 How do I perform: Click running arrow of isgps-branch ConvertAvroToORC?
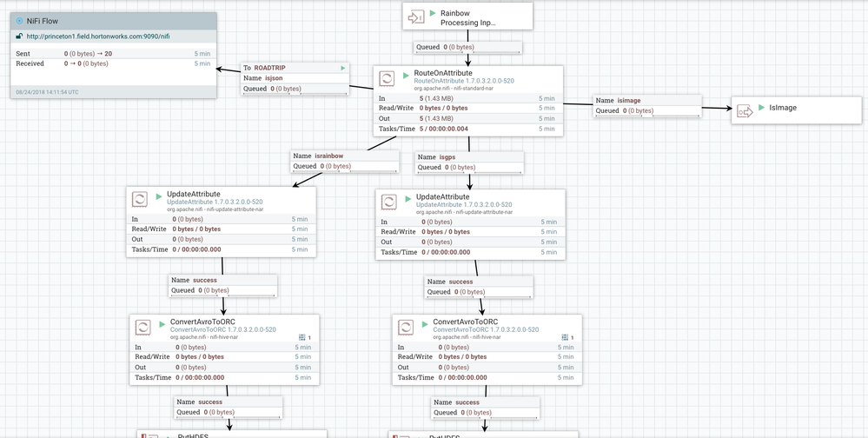[425, 322]
